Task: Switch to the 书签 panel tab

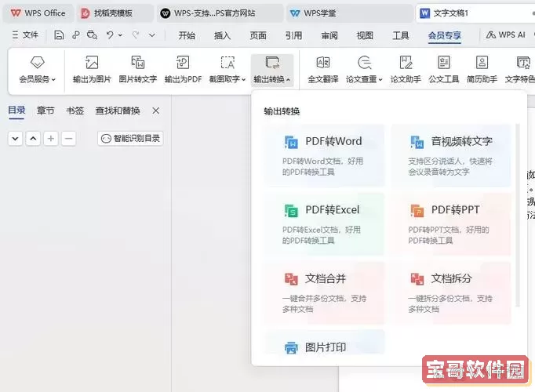Action: click(x=75, y=111)
